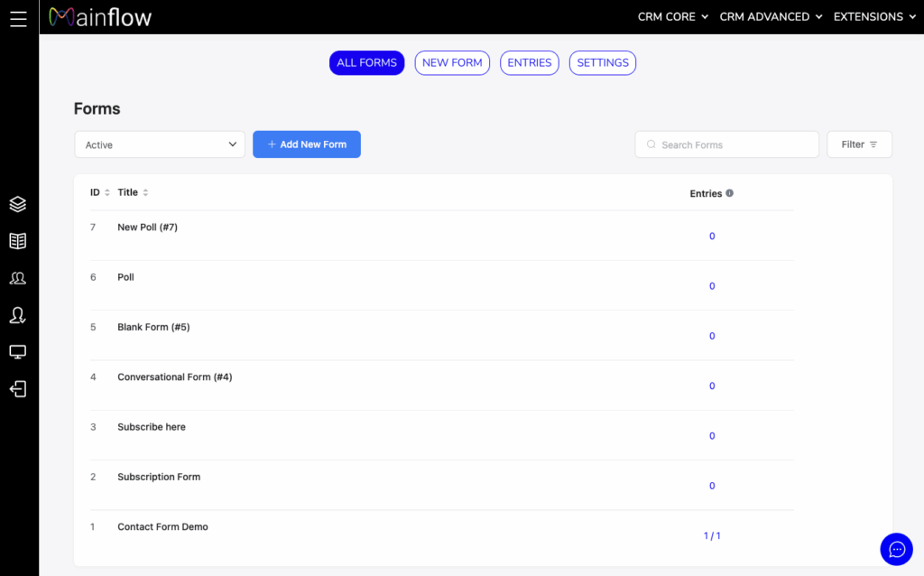Sort forms by Title column
Image resolution: width=924 pixels, height=576 pixels.
pos(145,193)
